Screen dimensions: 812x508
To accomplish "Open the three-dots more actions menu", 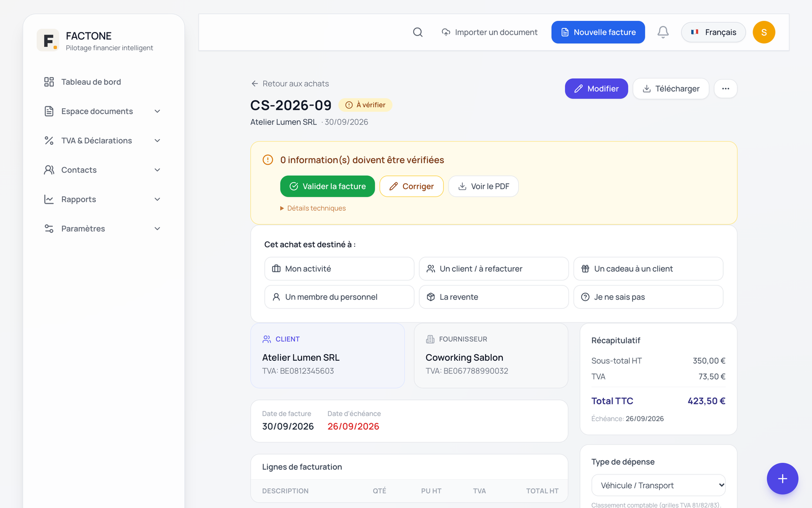I will tap(726, 88).
